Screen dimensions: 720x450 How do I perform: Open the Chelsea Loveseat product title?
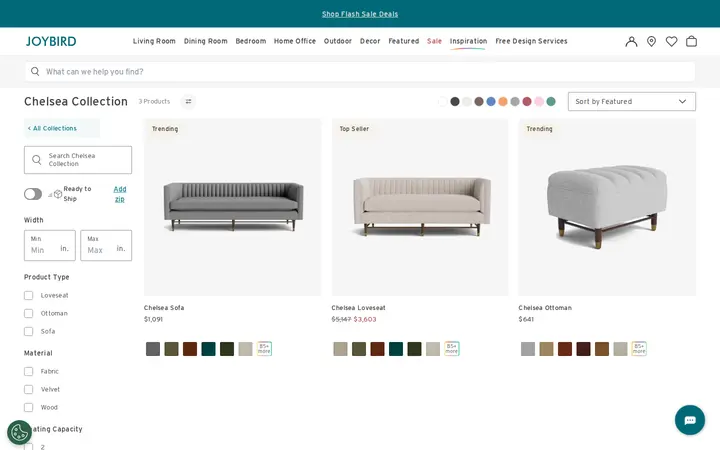[x=358, y=308]
